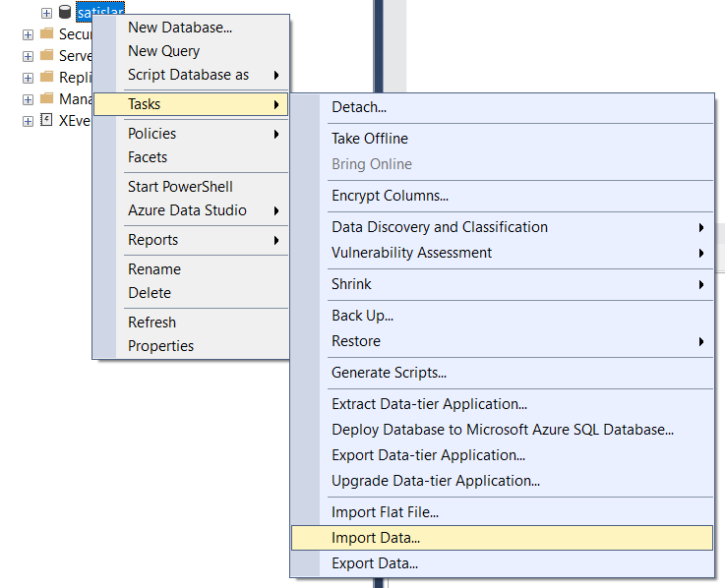Expand the Replication tree node
Screen dimensions: 725x588
pos(28,78)
